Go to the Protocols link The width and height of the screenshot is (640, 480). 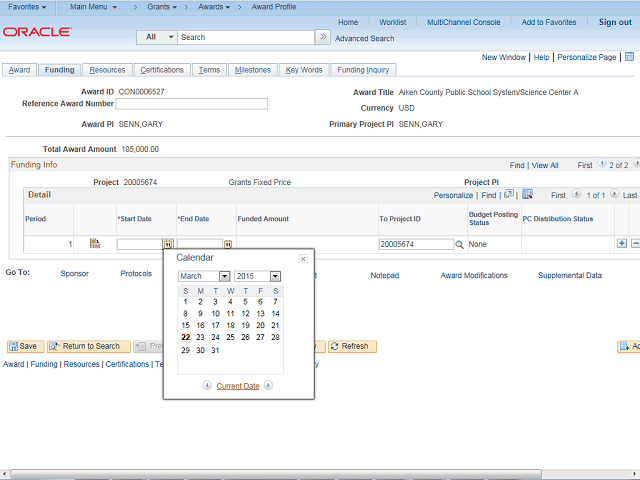point(136,273)
